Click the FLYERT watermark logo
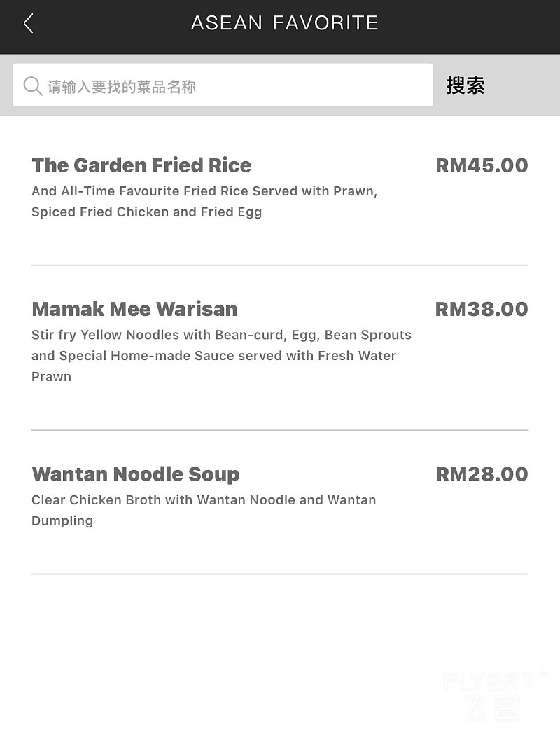 pyautogui.click(x=490, y=695)
